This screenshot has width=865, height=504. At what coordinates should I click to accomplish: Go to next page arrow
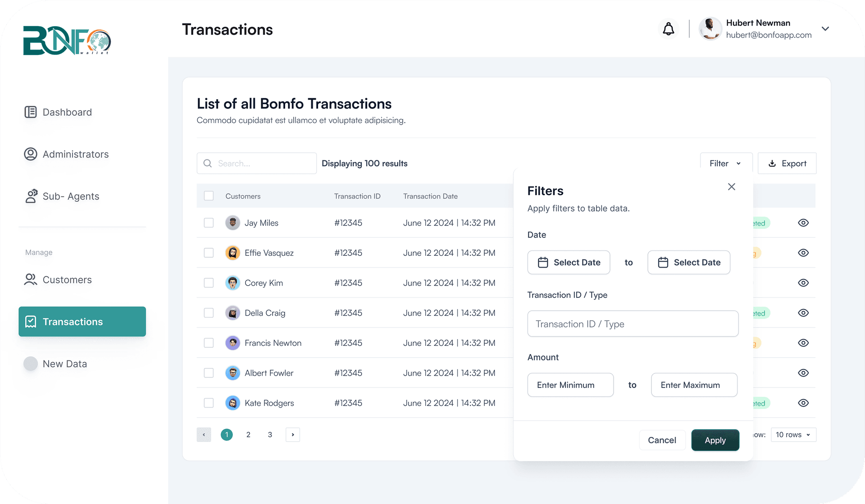point(293,435)
